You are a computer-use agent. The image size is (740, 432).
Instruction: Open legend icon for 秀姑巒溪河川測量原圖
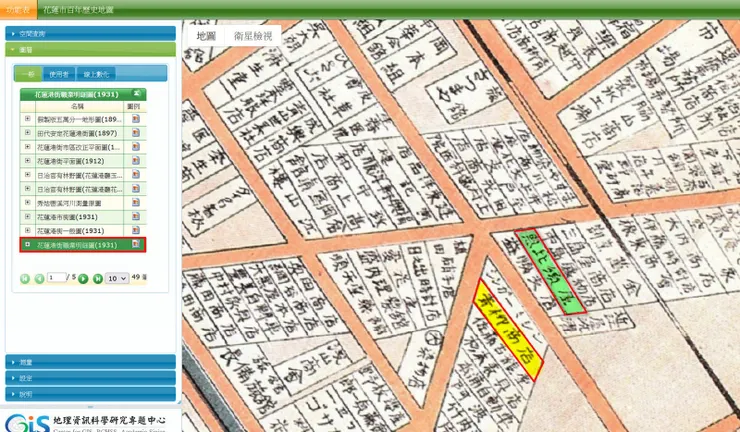(x=135, y=203)
